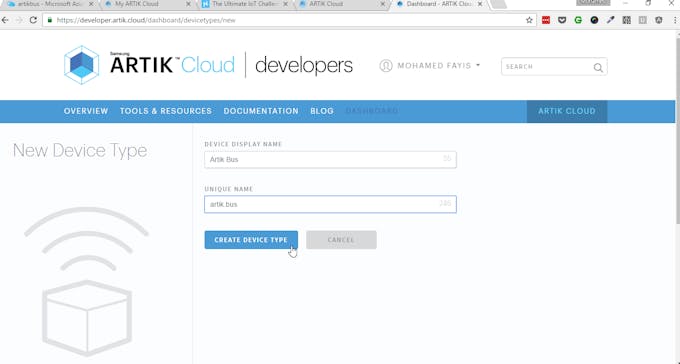Expand the Mohamed Fayis account dropdown
Image resolution: width=680 pixels, height=364 pixels.
tap(478, 65)
